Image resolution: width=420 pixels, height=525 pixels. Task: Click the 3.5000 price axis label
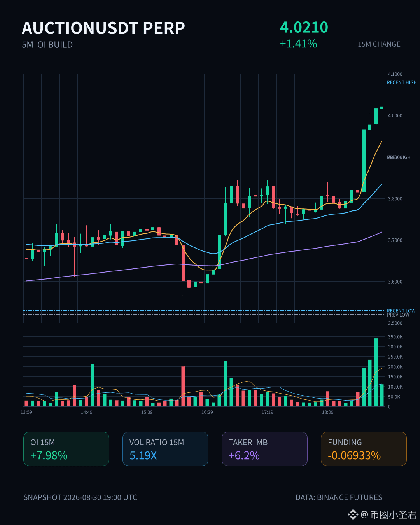395,323
